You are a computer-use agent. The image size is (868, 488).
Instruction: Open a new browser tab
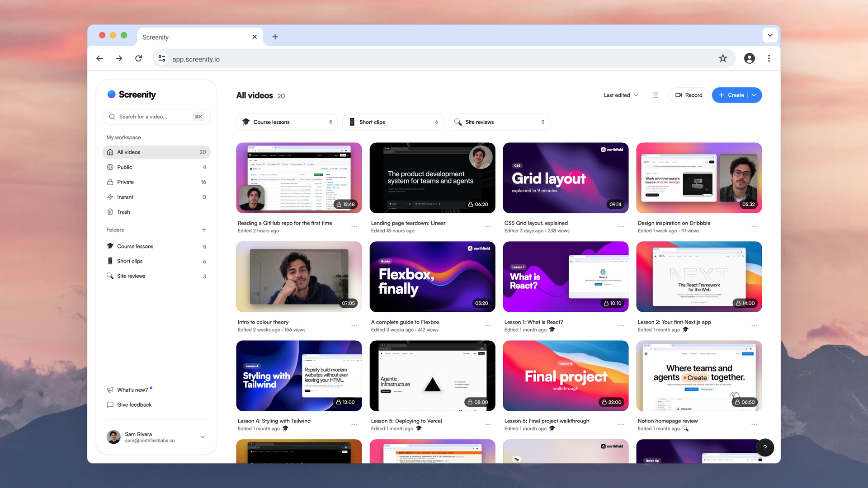coord(275,37)
